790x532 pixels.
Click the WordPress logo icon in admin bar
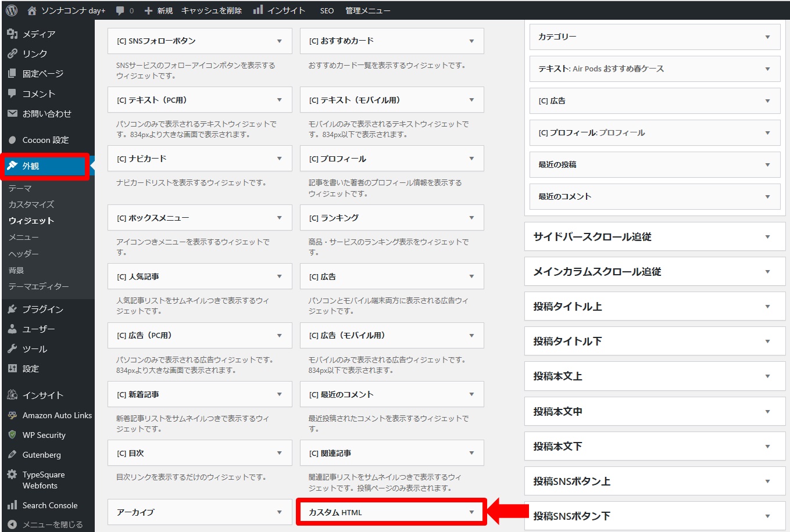[12, 10]
